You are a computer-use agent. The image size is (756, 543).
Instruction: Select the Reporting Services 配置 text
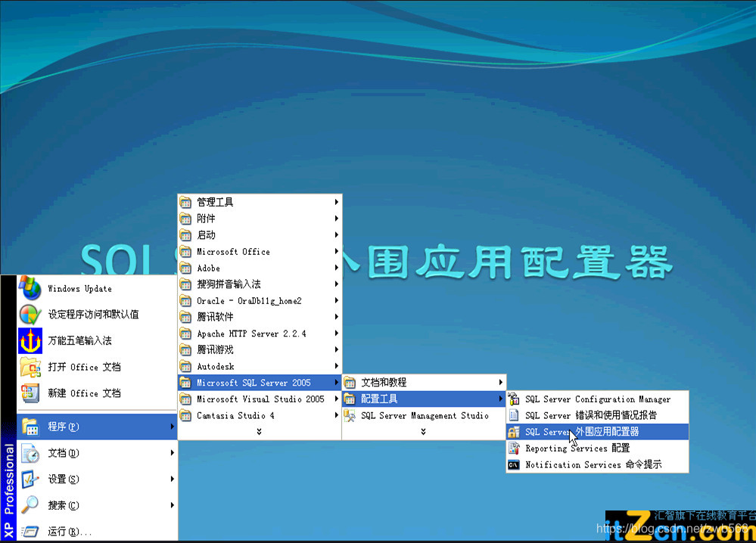pos(577,448)
